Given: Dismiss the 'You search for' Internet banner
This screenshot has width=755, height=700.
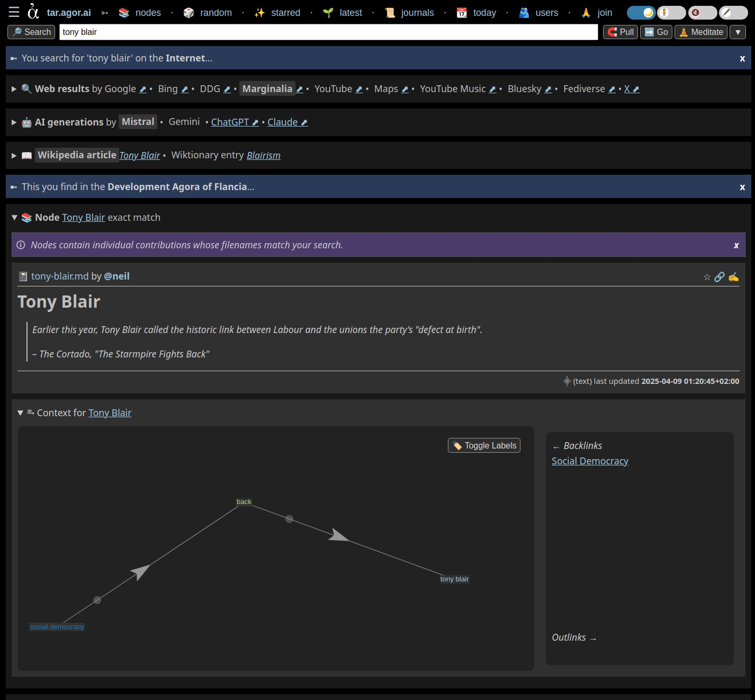Looking at the screenshot, I should tap(742, 58).
